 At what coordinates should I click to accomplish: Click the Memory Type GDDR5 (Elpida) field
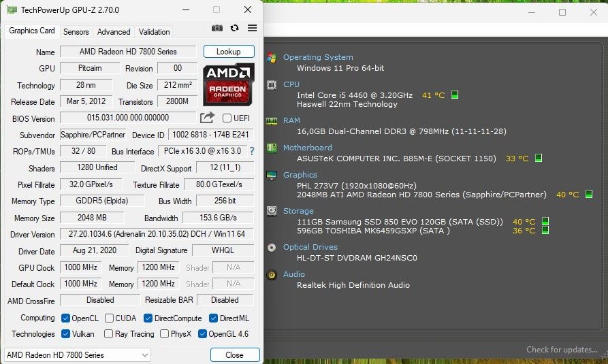coord(102,201)
